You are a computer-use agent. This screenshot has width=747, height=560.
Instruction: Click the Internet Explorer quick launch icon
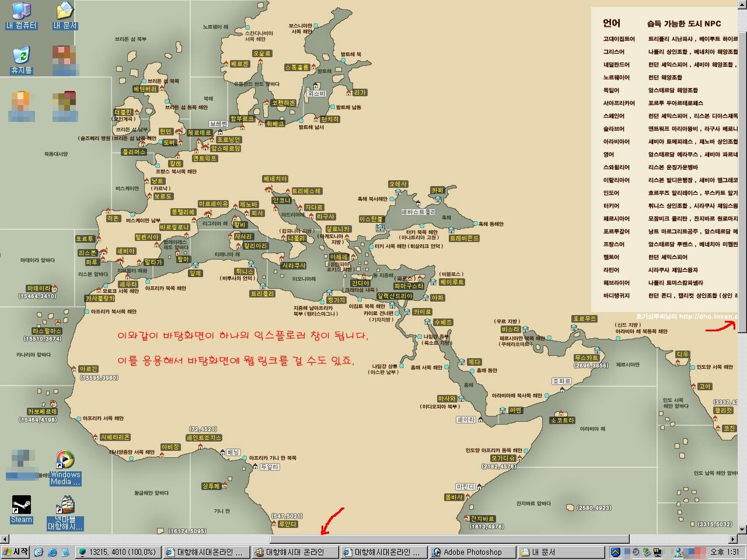pos(53,552)
